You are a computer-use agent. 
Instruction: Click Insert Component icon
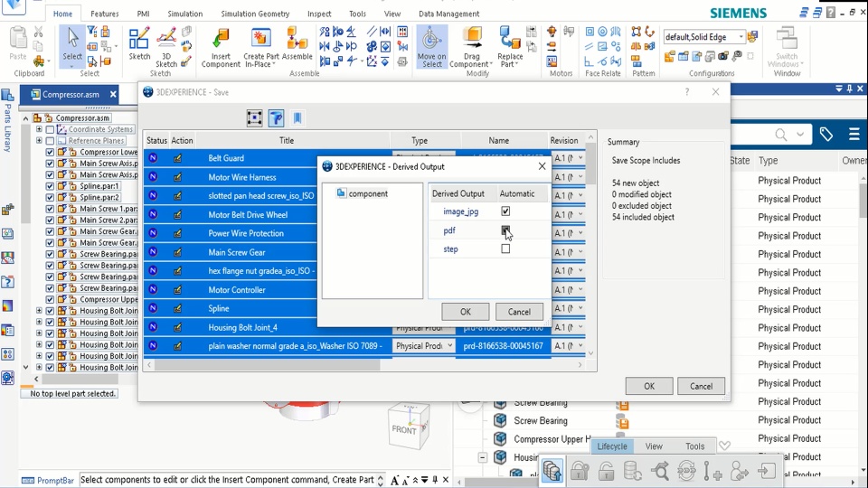221,48
